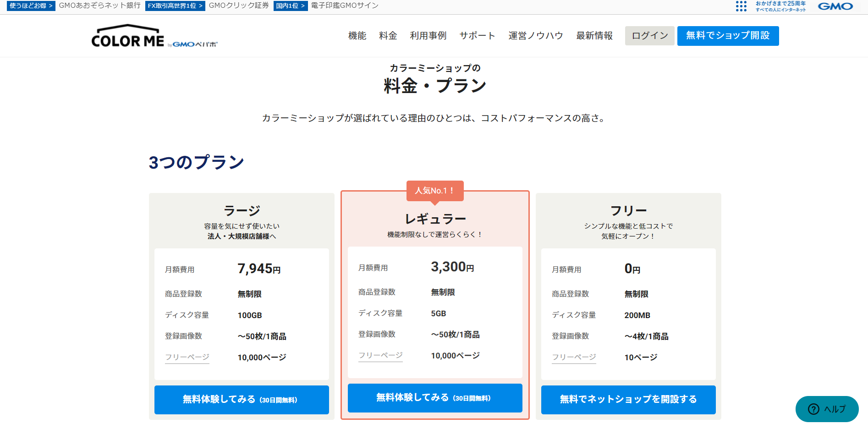The height and width of the screenshot is (429, 868).
Task: Open the 利用事例 menu item
Action: 428,36
